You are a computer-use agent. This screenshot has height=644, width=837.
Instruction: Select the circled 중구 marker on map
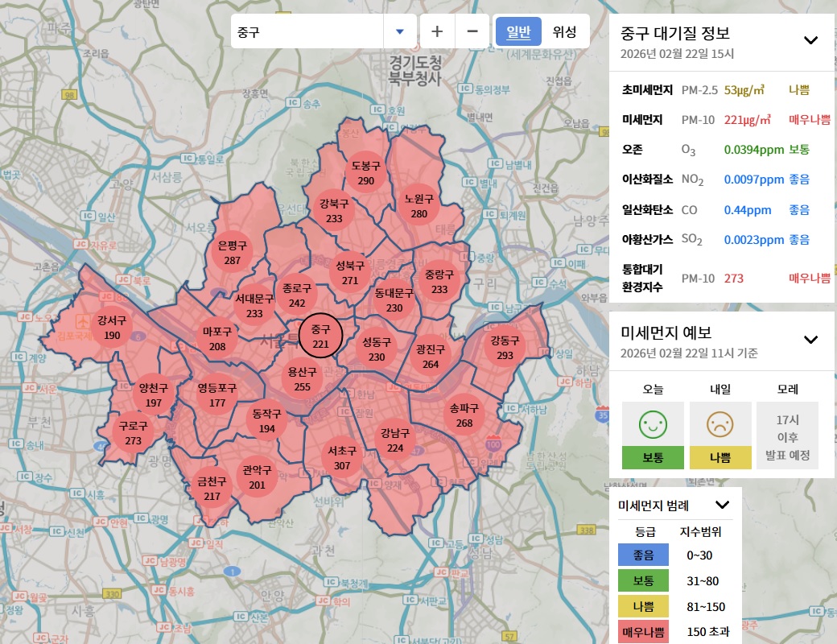[320, 336]
